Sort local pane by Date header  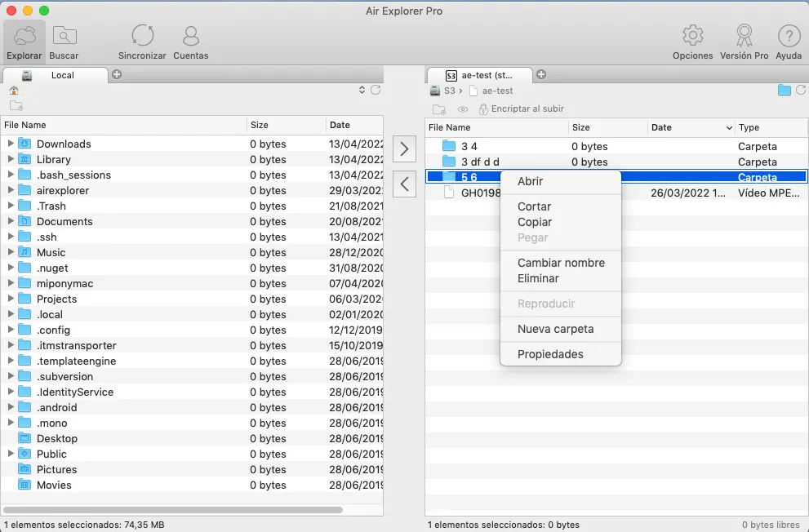click(355, 125)
